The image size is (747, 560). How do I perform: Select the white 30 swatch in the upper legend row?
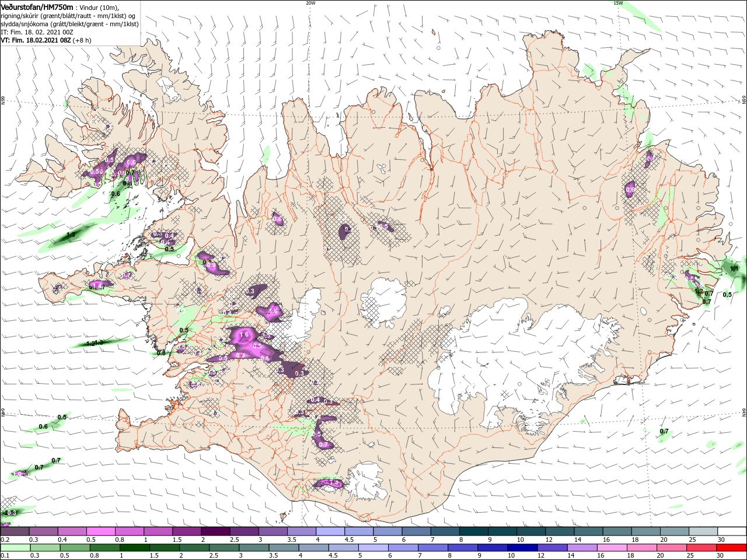pyautogui.click(x=732, y=531)
